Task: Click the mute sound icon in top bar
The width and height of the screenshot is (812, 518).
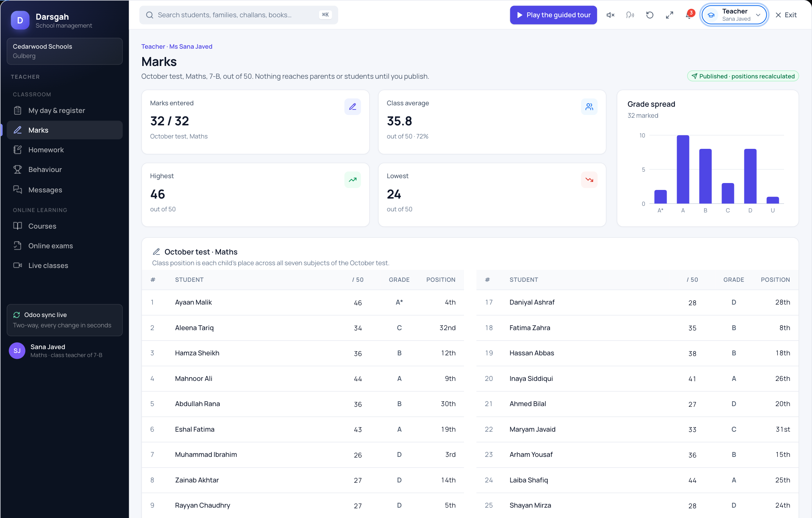Action: click(610, 15)
